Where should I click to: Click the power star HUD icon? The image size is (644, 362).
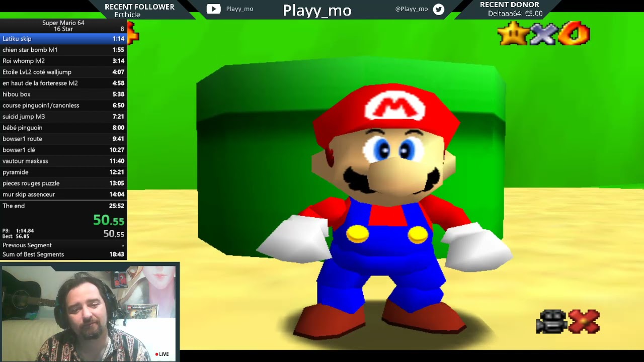tap(513, 34)
